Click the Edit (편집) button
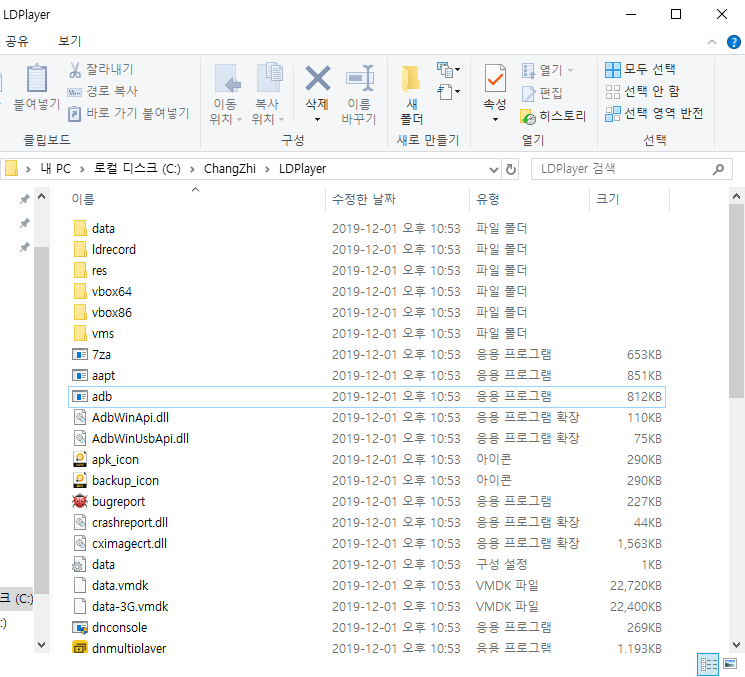This screenshot has width=745, height=677. click(x=542, y=93)
